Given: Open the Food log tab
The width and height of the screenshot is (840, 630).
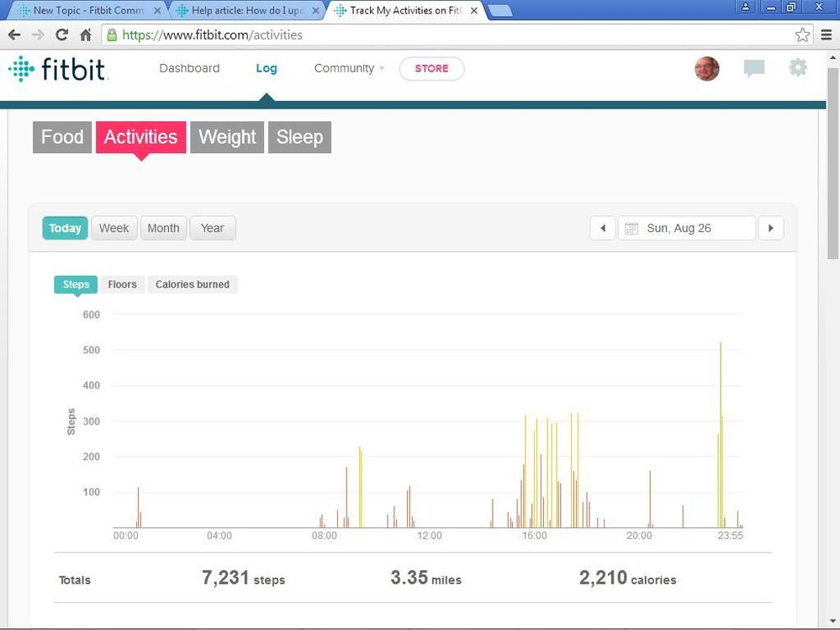Looking at the screenshot, I should pos(62,137).
